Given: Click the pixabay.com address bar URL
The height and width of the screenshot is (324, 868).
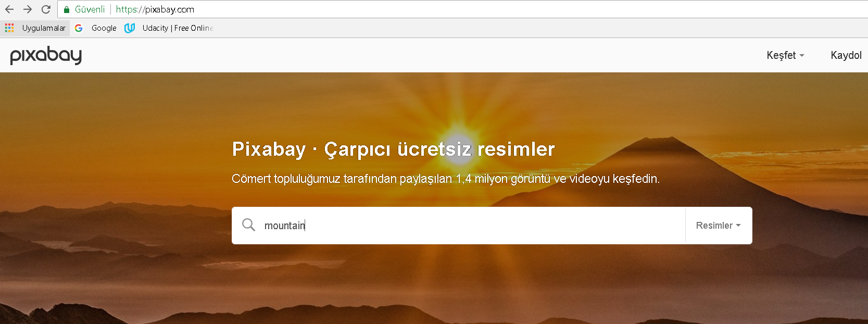Looking at the screenshot, I should click(155, 9).
